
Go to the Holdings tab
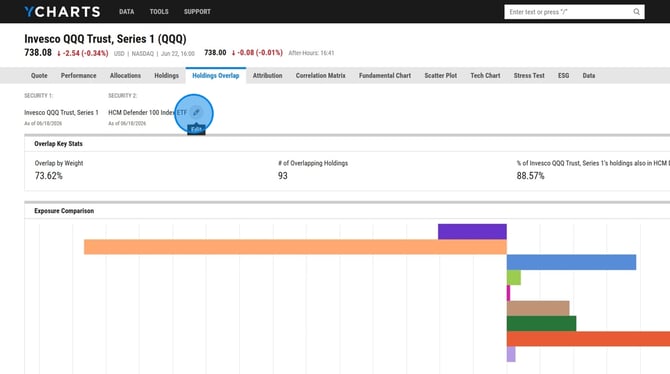(166, 76)
